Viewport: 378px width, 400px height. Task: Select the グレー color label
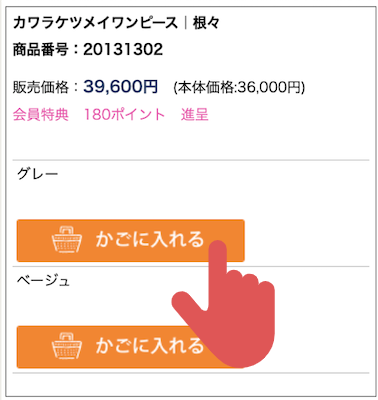coord(38,174)
